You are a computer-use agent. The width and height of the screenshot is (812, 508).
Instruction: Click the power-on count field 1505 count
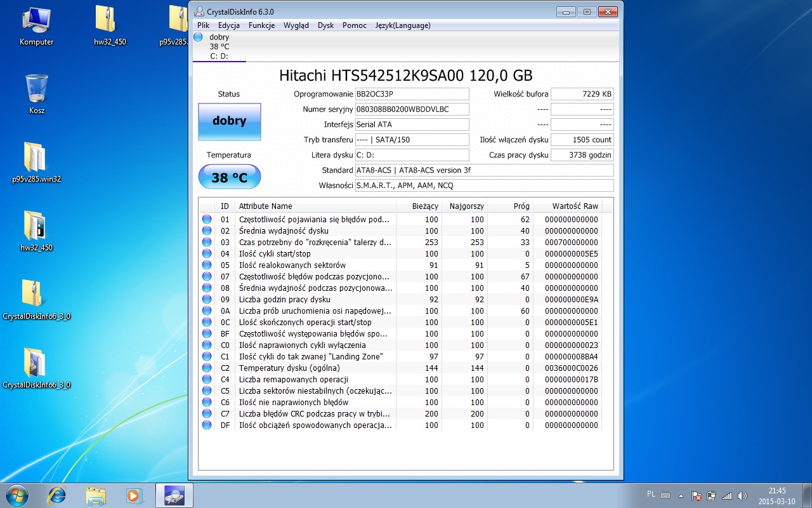point(582,140)
